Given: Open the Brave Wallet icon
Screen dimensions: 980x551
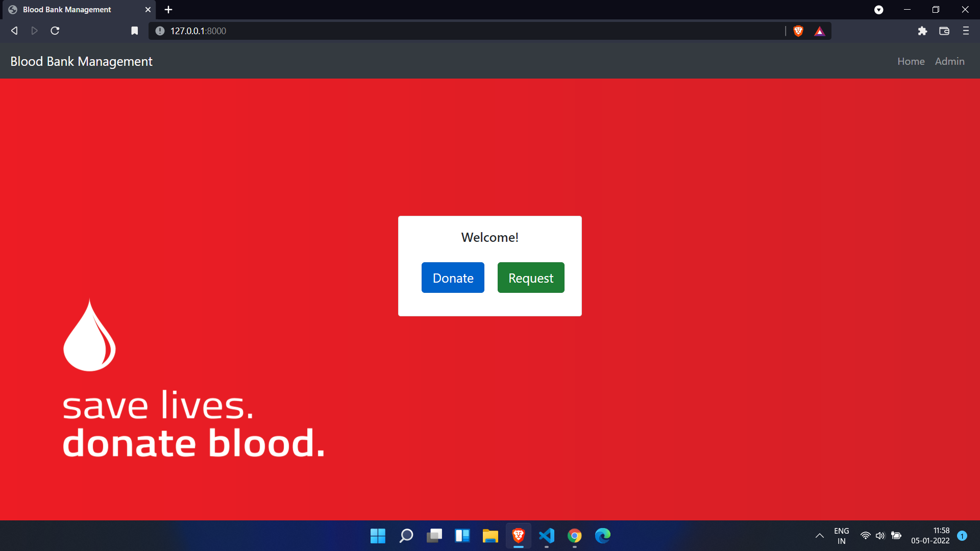Looking at the screenshot, I should (x=944, y=31).
